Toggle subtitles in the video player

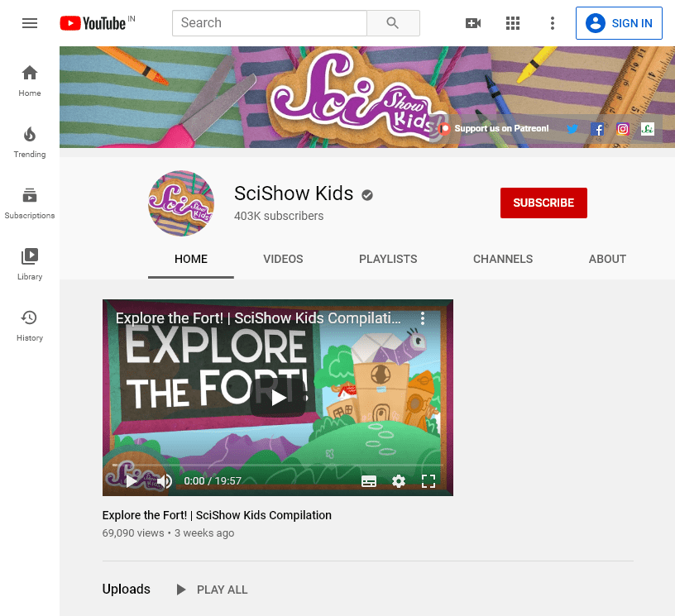click(369, 481)
